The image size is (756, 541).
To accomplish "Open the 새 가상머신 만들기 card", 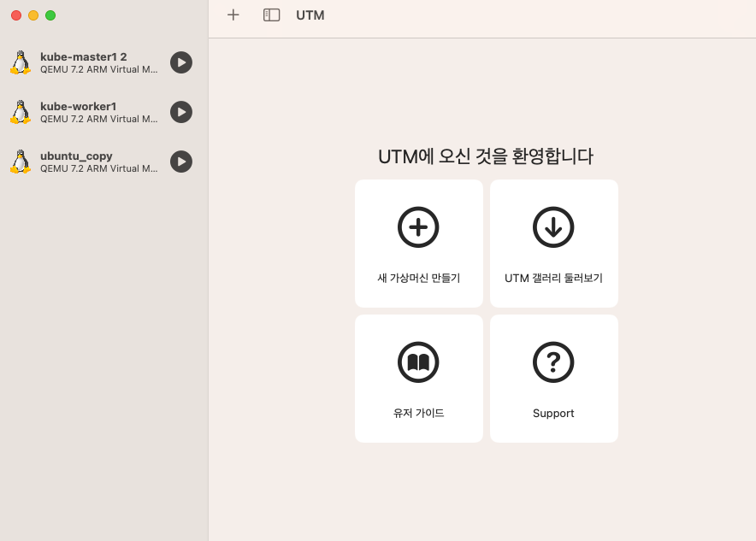I will point(419,244).
